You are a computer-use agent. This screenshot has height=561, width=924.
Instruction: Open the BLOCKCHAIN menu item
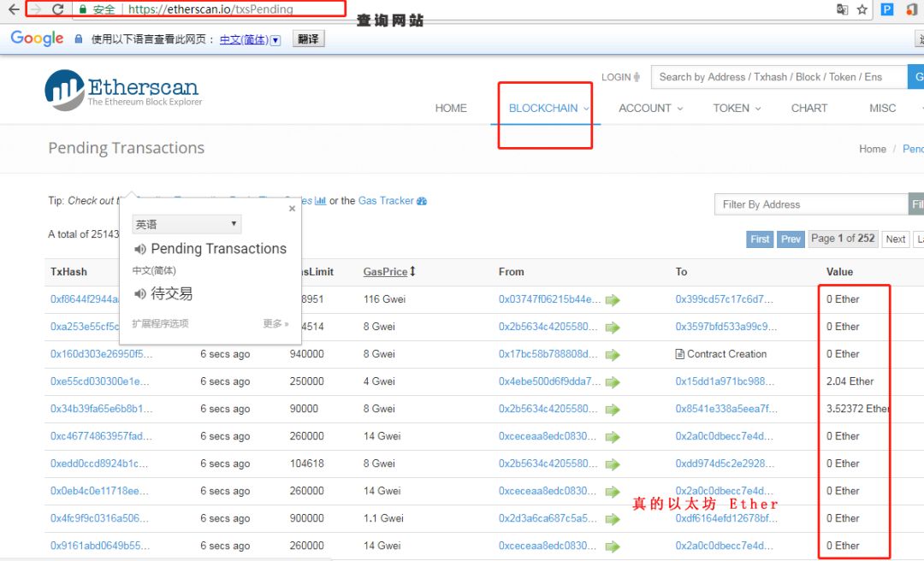pos(545,108)
